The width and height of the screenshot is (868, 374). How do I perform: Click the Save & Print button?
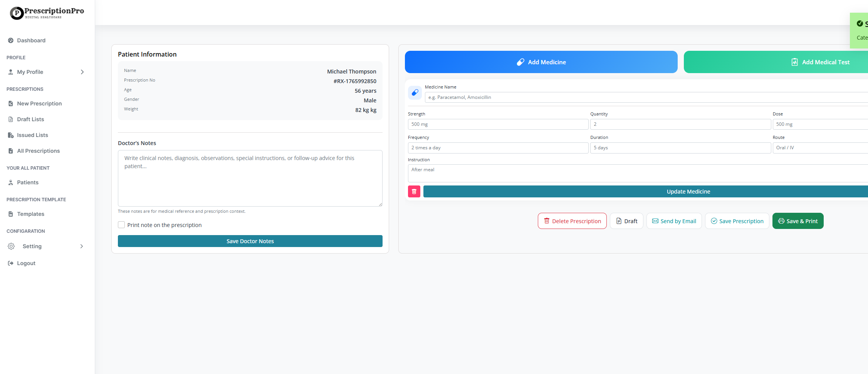coord(798,221)
